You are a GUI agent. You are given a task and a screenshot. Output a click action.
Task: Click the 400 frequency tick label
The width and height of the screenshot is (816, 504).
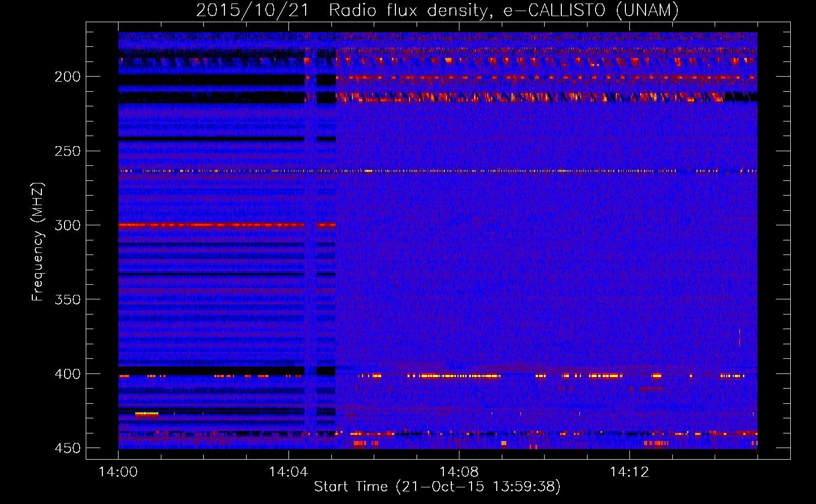[x=68, y=373]
